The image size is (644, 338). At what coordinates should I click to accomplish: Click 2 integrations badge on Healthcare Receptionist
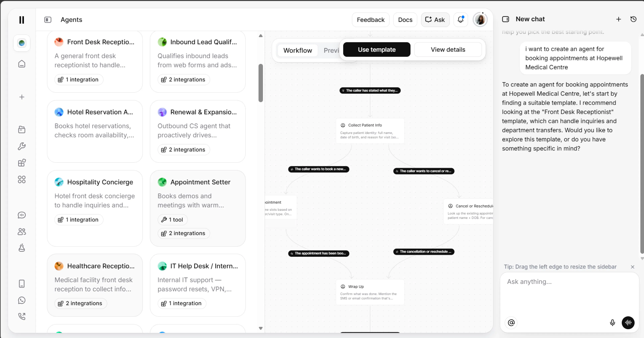click(80, 303)
